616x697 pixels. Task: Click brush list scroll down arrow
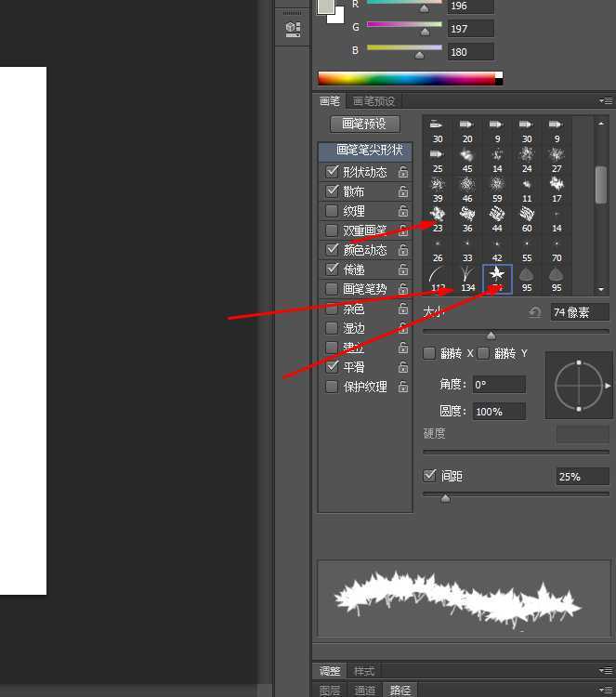coord(601,289)
